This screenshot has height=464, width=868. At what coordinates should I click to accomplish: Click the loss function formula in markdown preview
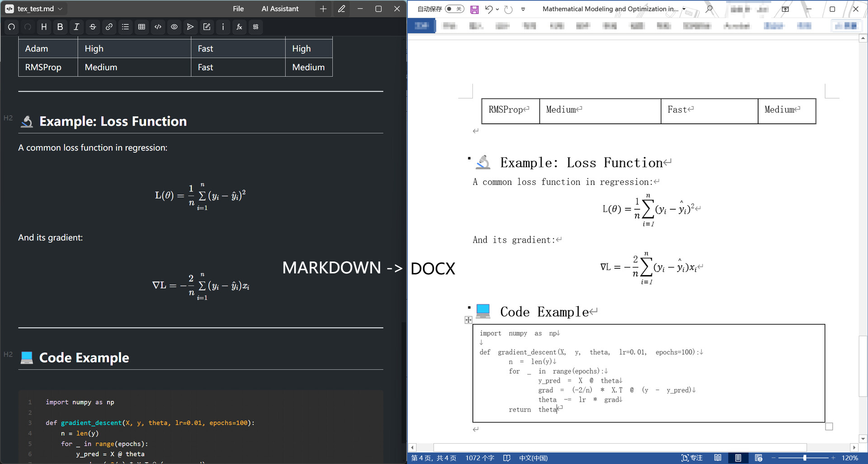coord(200,196)
